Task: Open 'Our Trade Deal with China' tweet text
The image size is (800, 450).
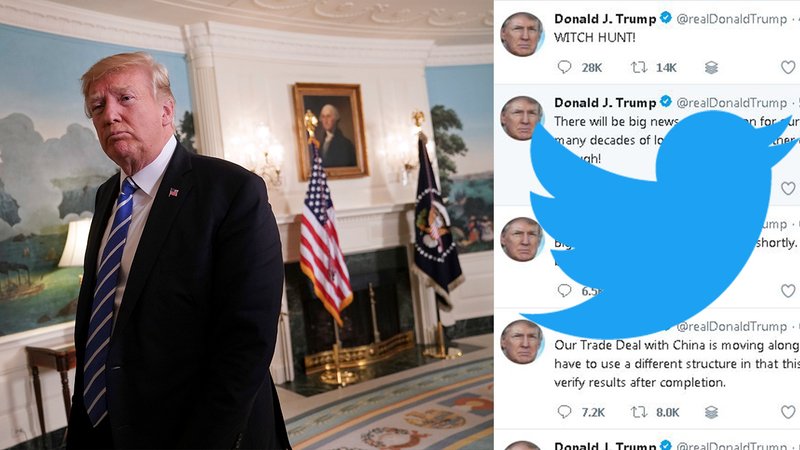Action: (x=677, y=364)
